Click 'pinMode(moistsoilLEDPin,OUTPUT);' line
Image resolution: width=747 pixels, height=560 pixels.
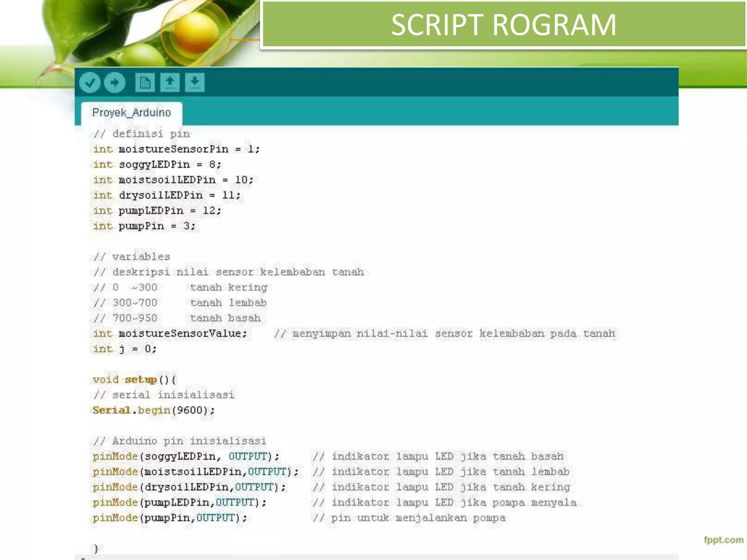[x=196, y=471]
